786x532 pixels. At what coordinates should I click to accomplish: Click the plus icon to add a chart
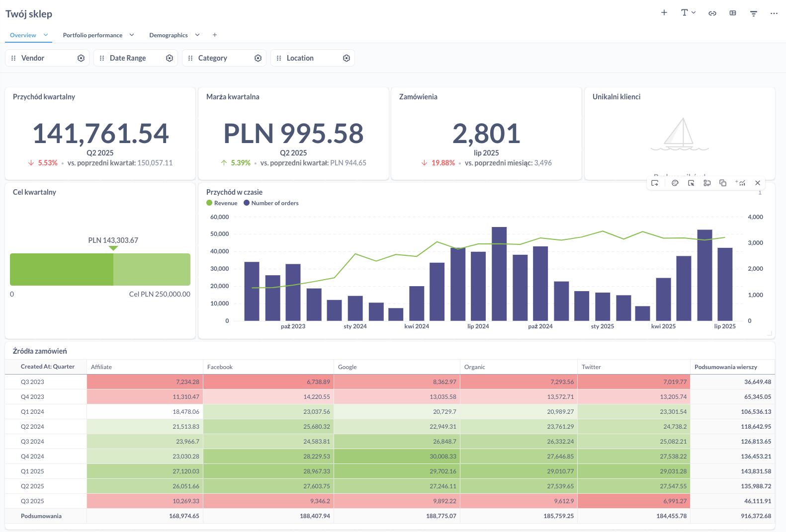tap(664, 13)
